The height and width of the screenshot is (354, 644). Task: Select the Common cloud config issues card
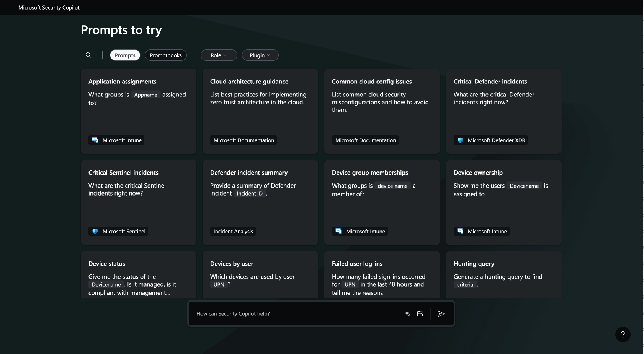(382, 111)
